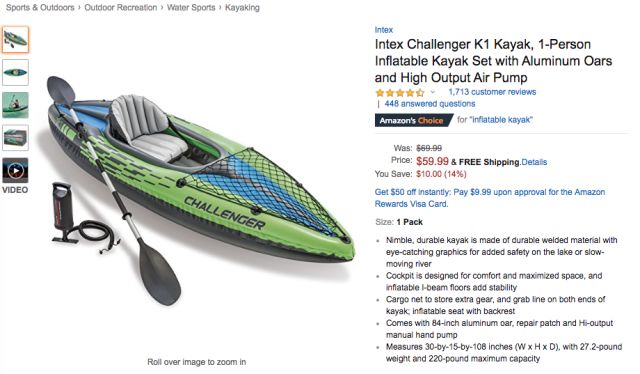
Task: Play the product video thumbnail
Action: click(15, 170)
